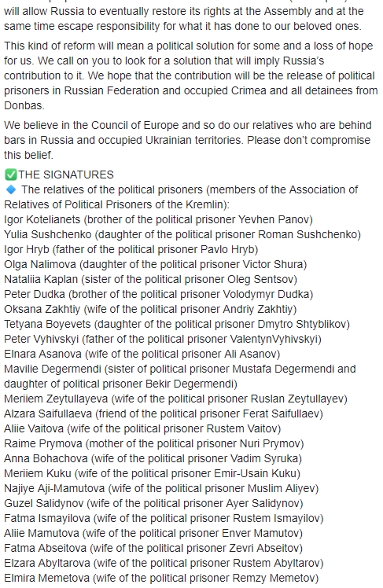Click the Olga Nalimova signature line
This screenshot has height=588, width=383.
pyautogui.click(x=155, y=264)
